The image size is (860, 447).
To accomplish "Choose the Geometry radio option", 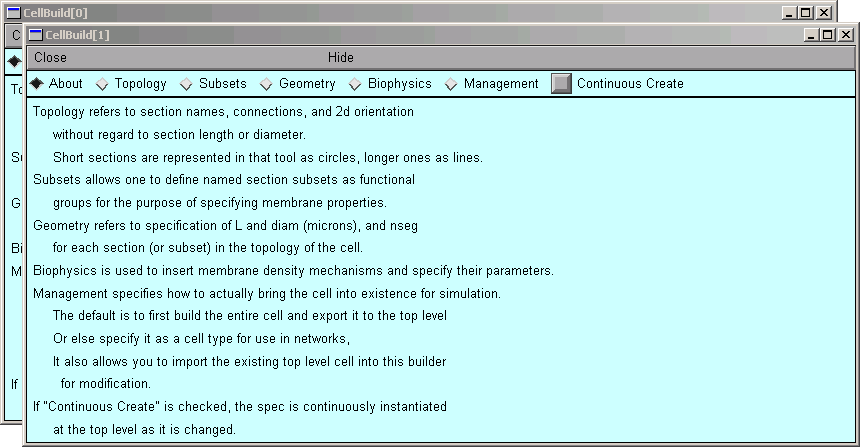I will point(267,84).
